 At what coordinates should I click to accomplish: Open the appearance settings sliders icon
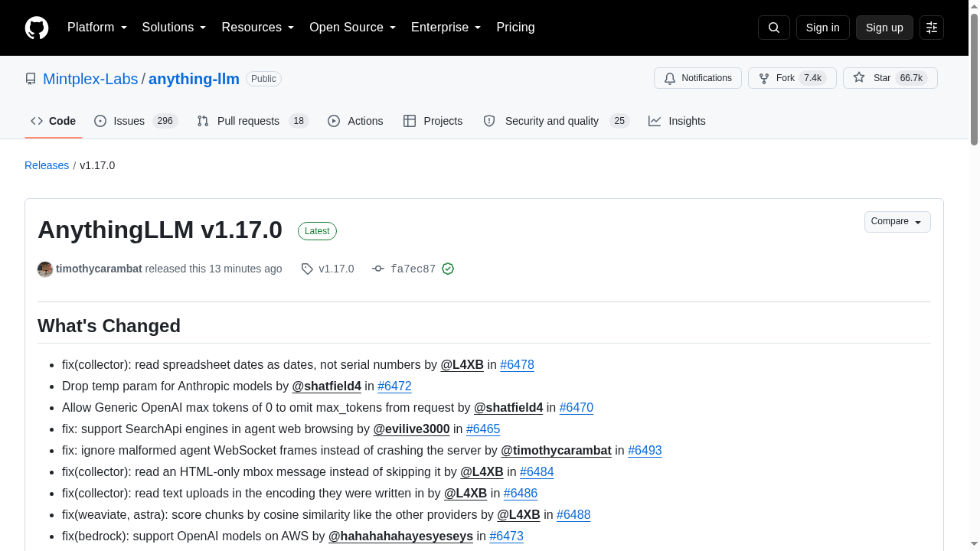(932, 28)
